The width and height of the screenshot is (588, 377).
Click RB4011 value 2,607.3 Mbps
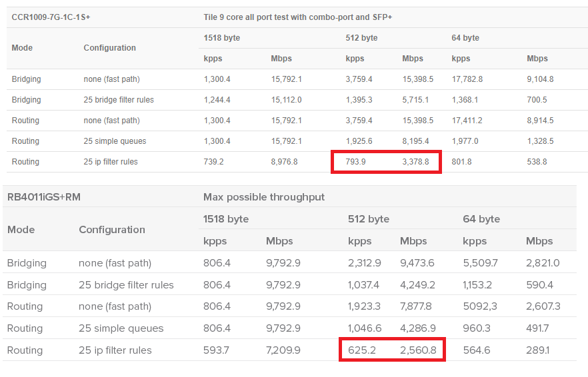click(543, 306)
